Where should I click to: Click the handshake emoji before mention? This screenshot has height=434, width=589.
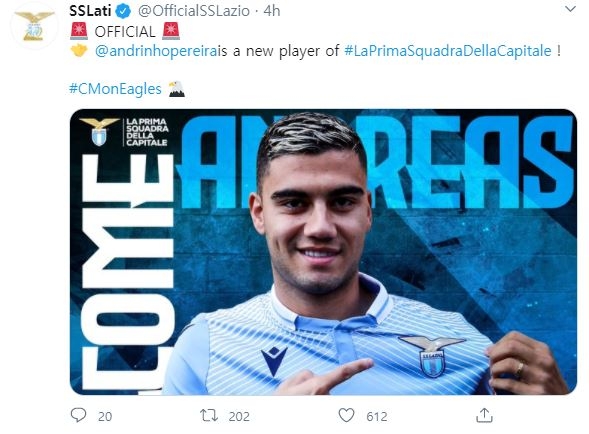[79, 50]
